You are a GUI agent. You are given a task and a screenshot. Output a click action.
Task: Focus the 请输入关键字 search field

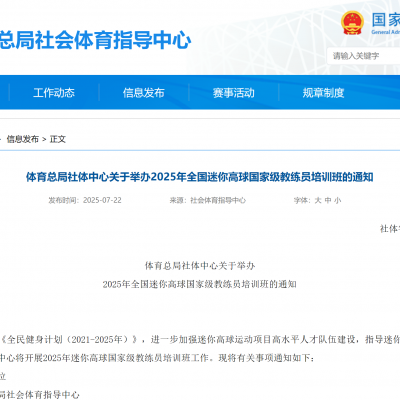363,56
